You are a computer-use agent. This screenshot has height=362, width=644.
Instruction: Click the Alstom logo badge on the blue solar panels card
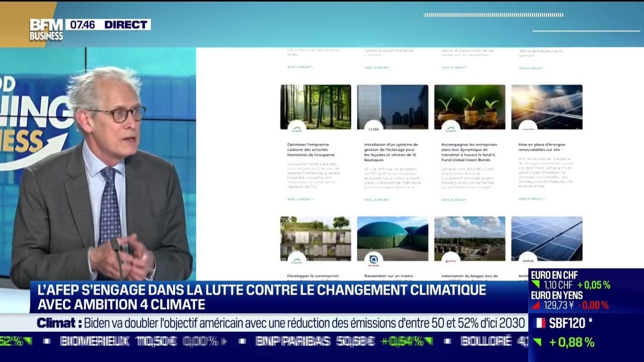click(x=528, y=260)
